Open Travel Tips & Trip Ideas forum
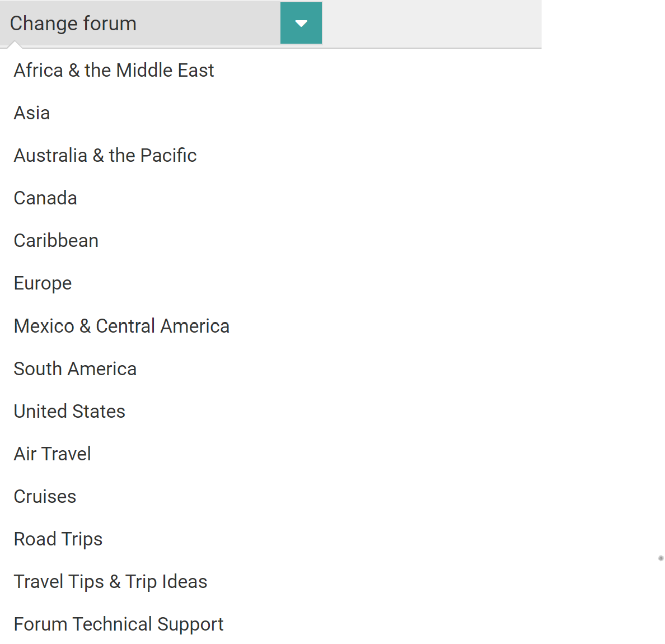The height and width of the screenshot is (644, 665). 110,582
